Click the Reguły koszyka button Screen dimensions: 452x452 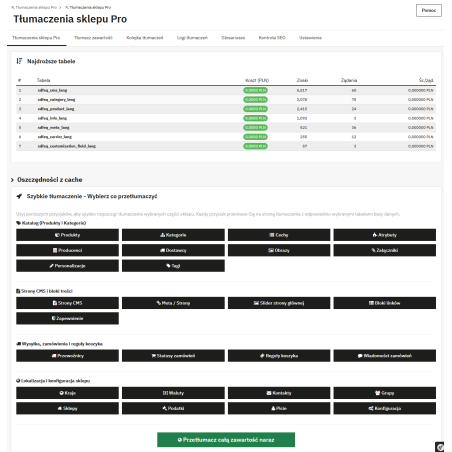pos(279,356)
